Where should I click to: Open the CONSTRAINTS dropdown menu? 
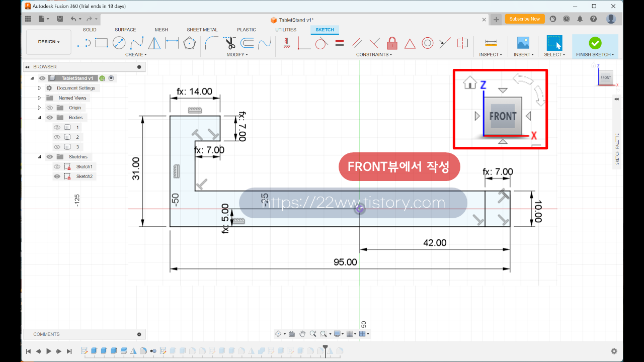(374, 54)
